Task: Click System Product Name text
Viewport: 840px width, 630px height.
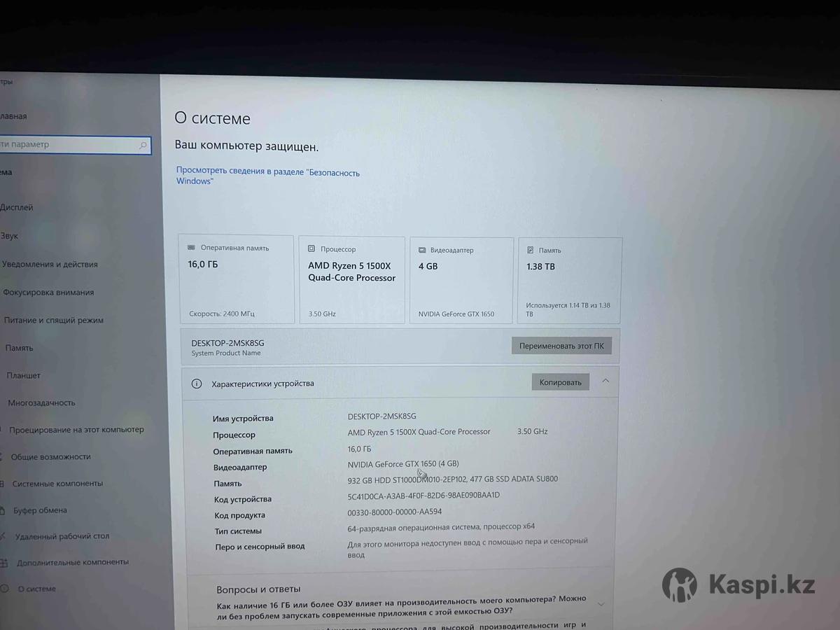Action: [x=225, y=353]
